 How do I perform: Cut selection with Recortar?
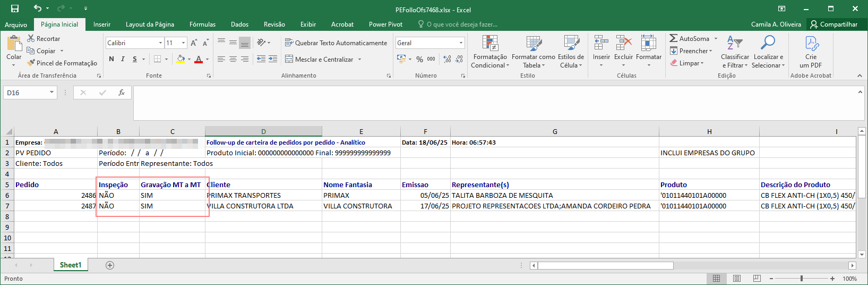[44, 39]
